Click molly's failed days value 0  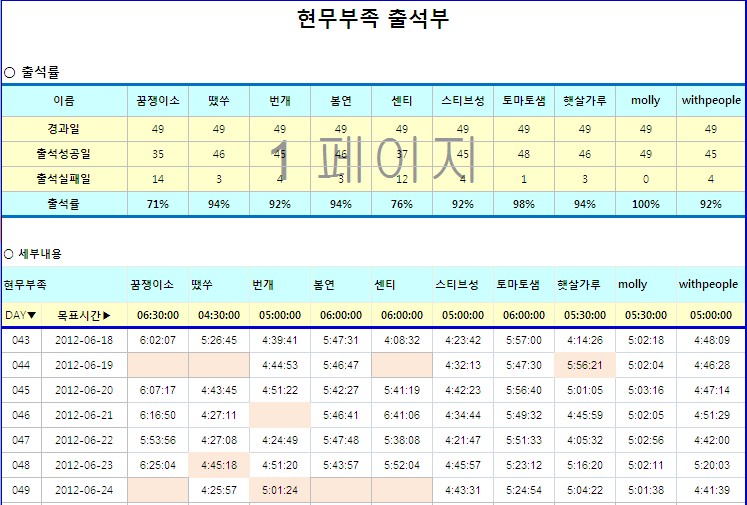pos(646,179)
